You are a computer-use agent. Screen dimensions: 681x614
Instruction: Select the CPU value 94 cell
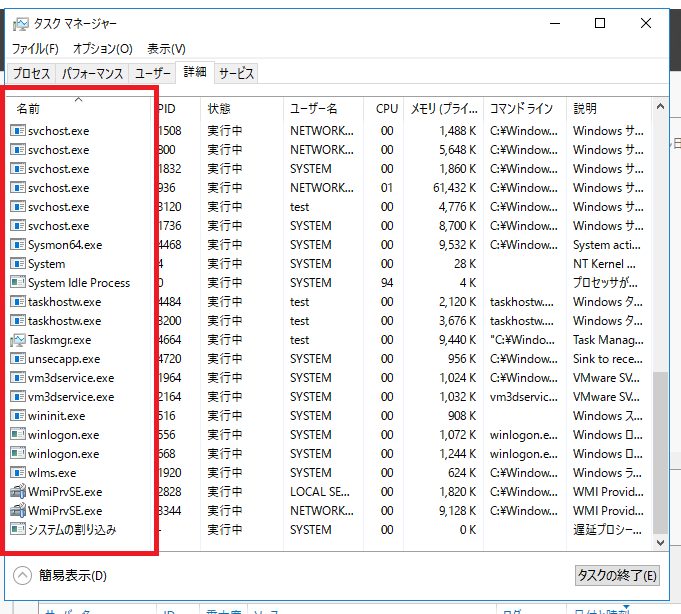click(x=387, y=283)
